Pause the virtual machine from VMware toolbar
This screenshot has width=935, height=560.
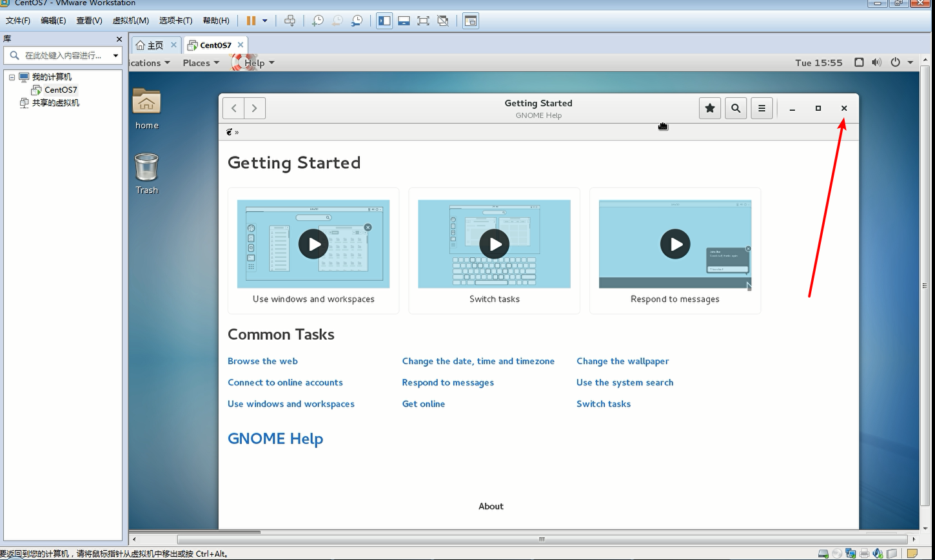[251, 21]
